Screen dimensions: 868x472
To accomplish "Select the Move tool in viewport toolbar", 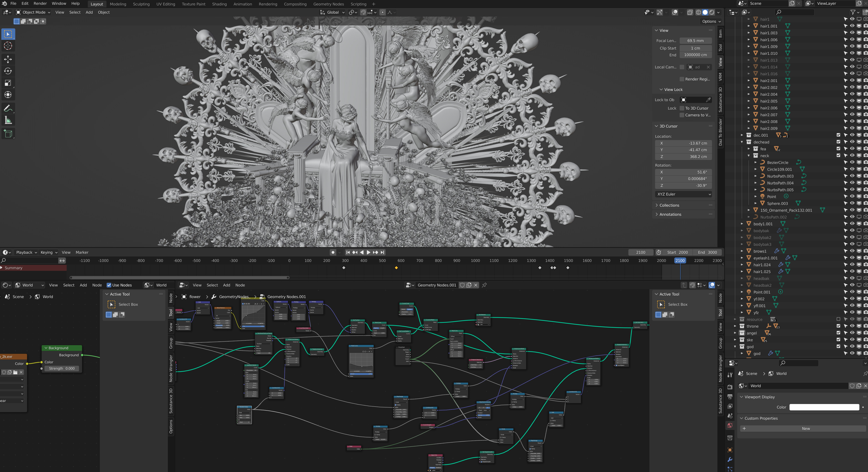I will (x=8, y=59).
